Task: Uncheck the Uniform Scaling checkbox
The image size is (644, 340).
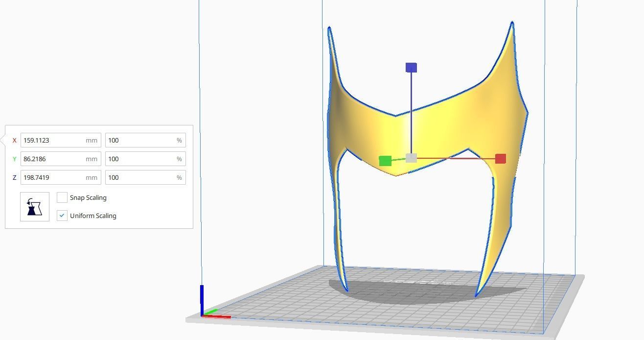Action: [x=62, y=216]
